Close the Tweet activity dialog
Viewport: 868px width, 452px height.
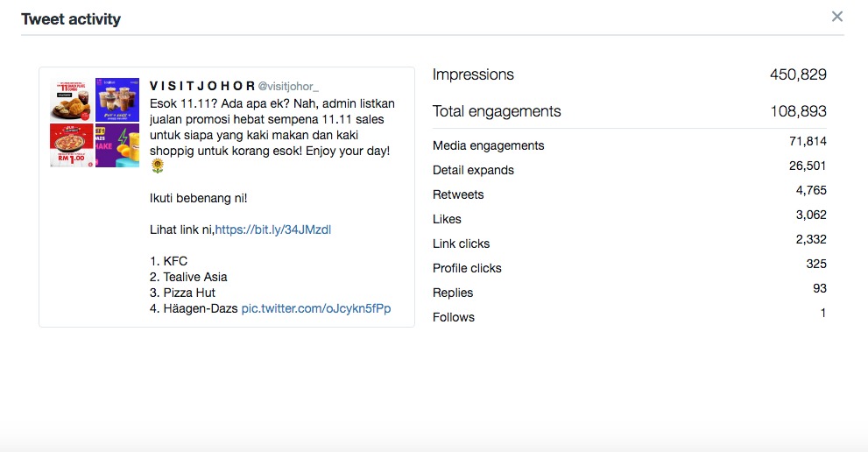point(837,17)
